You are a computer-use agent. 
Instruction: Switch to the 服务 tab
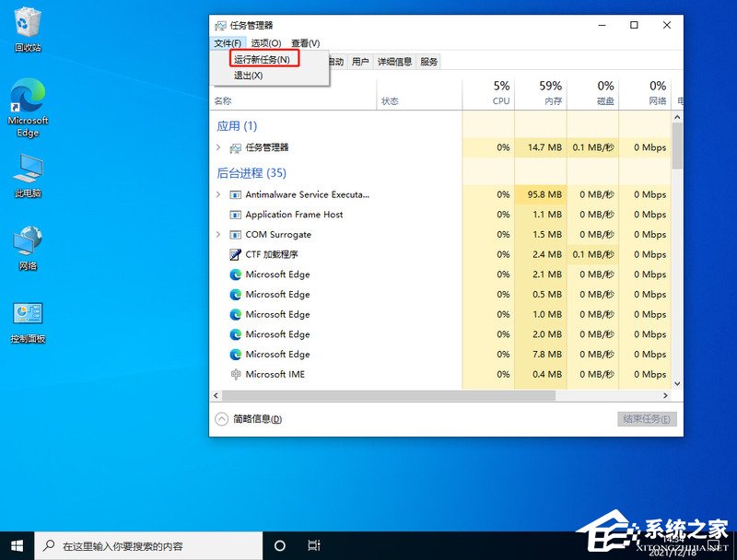[x=427, y=62]
